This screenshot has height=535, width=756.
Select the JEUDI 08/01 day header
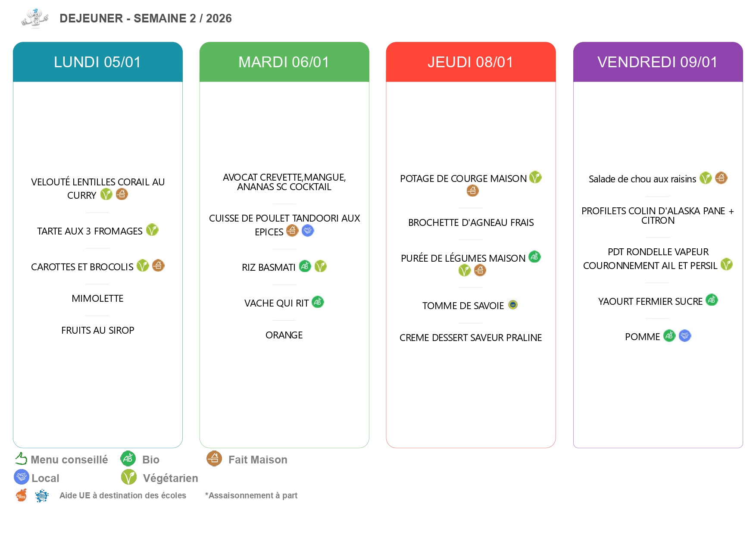point(471,62)
